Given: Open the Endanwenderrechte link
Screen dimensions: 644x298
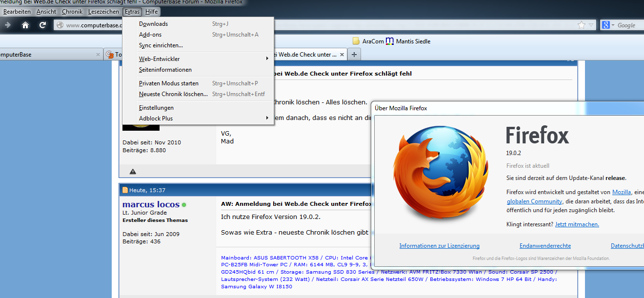Looking at the screenshot, I should (x=545, y=246).
